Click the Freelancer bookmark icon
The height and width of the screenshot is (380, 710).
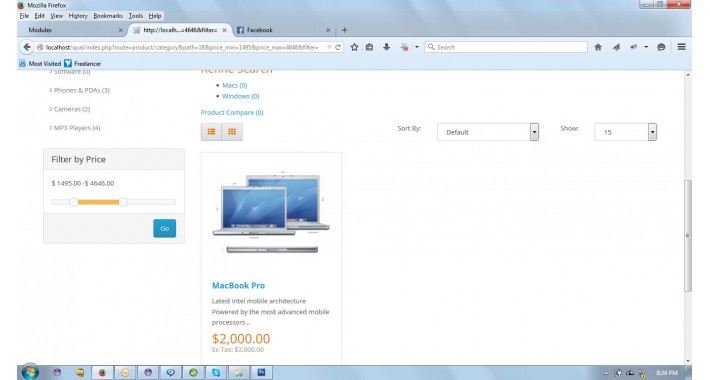pos(68,63)
